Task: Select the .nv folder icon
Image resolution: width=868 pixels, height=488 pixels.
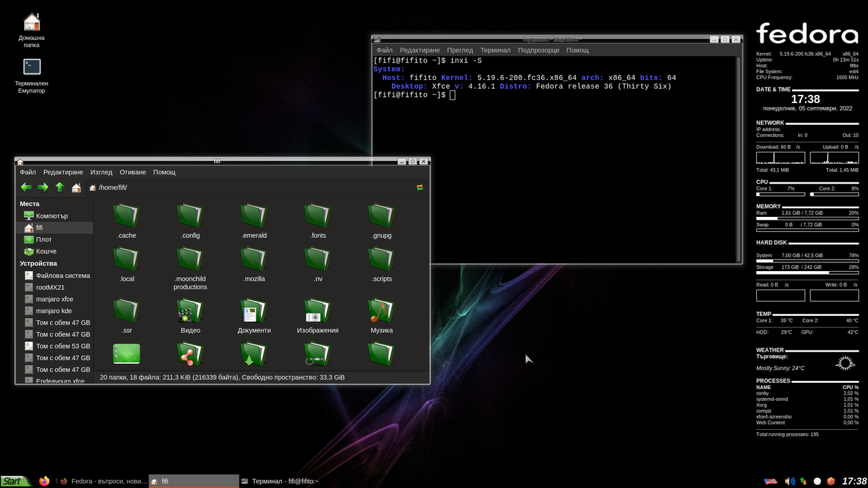Action: click(318, 259)
